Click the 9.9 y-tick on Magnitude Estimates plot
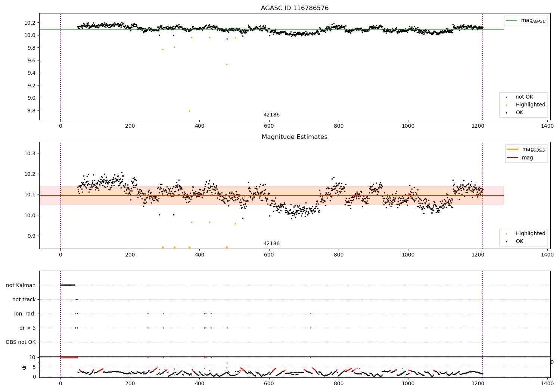 click(x=31, y=236)
